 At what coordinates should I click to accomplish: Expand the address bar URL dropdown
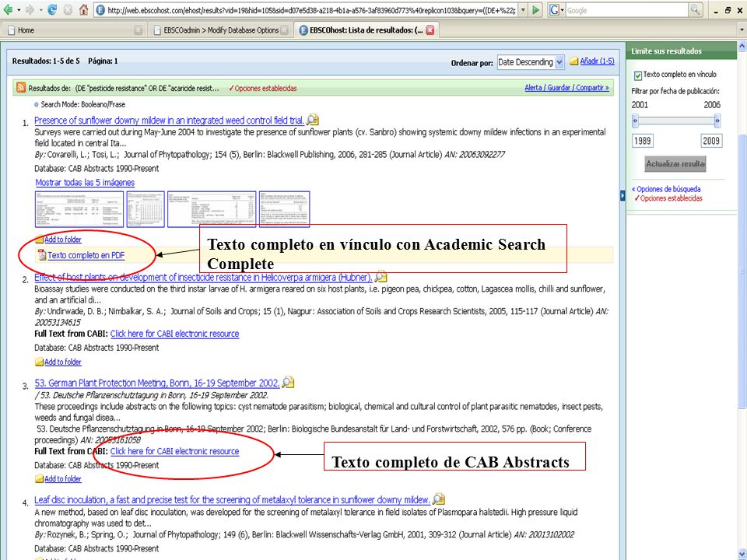(523, 10)
